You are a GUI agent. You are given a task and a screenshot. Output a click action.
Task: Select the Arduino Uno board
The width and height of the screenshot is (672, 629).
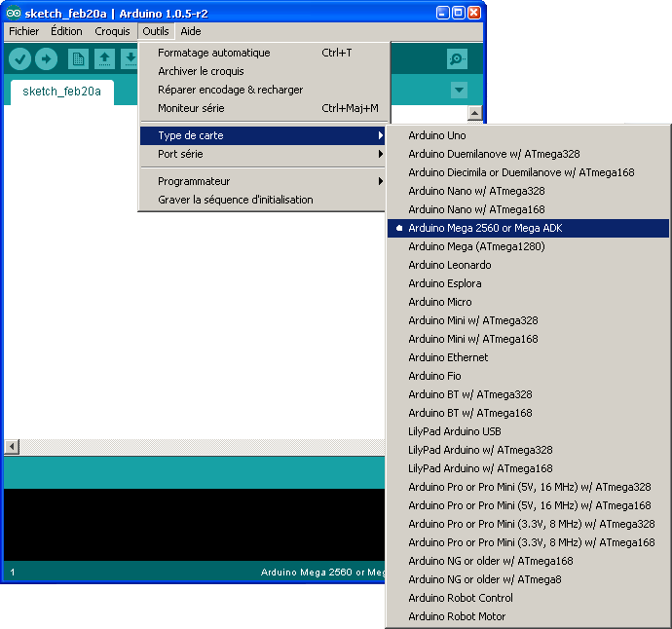pyautogui.click(x=528, y=135)
